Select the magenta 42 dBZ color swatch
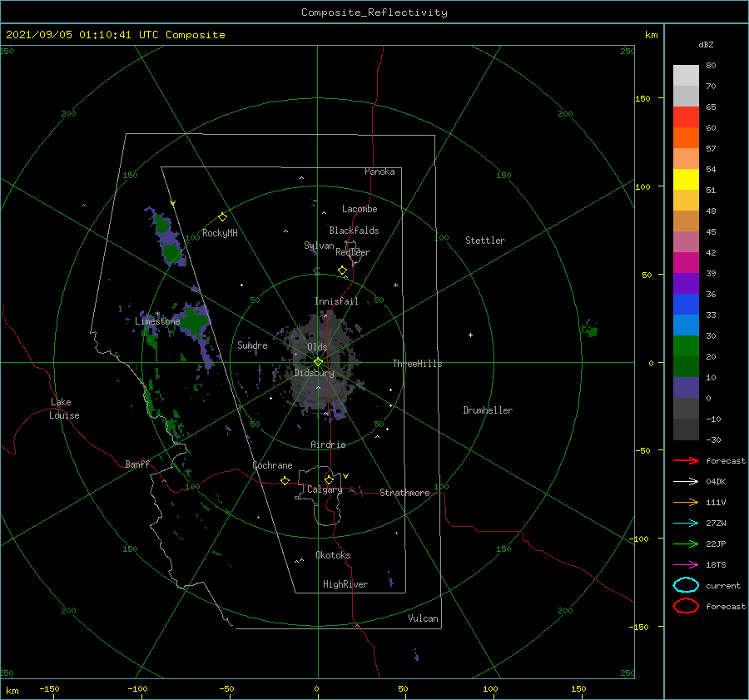 (x=686, y=262)
